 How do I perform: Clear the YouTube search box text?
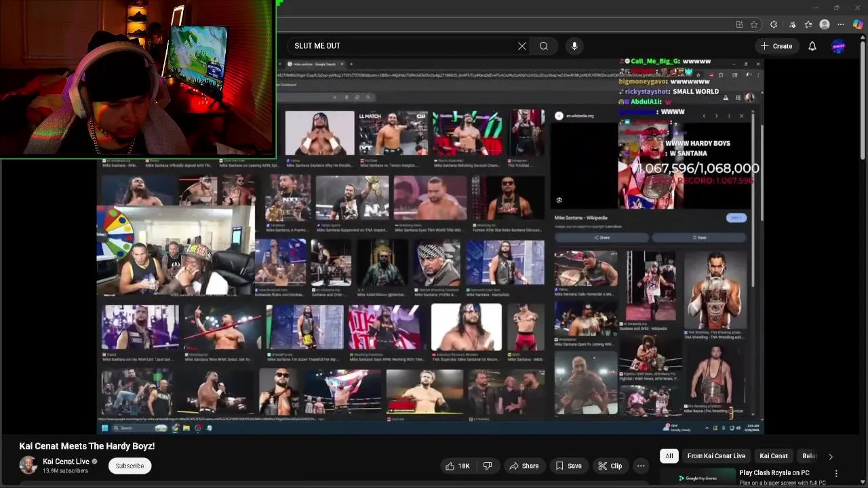(522, 46)
